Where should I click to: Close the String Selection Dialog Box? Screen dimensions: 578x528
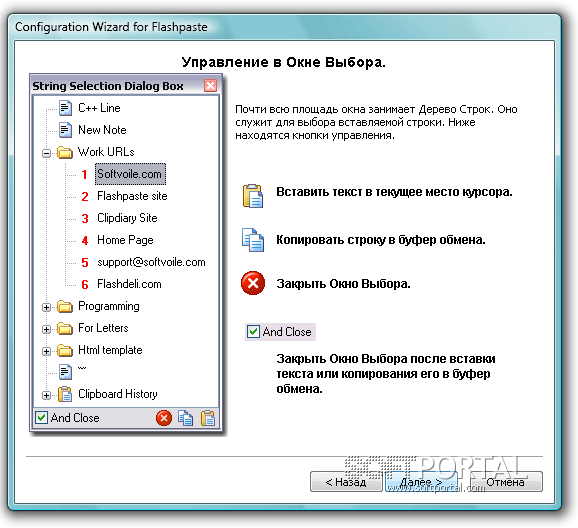tap(210, 86)
